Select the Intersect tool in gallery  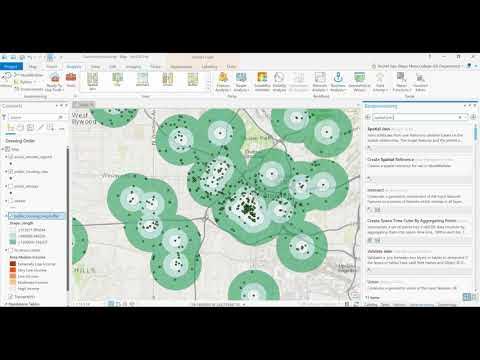[142, 80]
